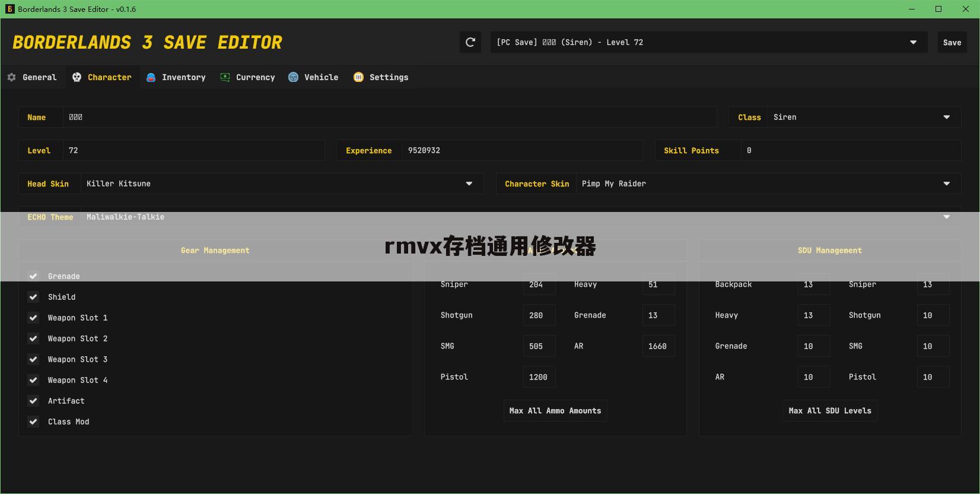Click the Heavy SDU level field

click(814, 315)
